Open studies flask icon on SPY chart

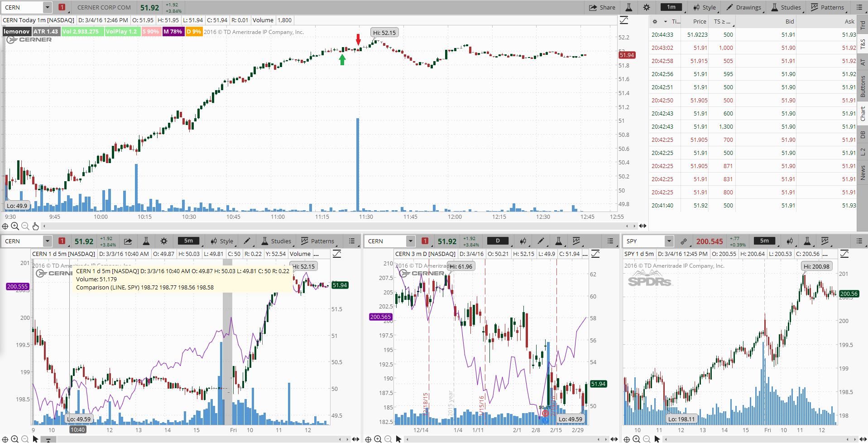807,241
